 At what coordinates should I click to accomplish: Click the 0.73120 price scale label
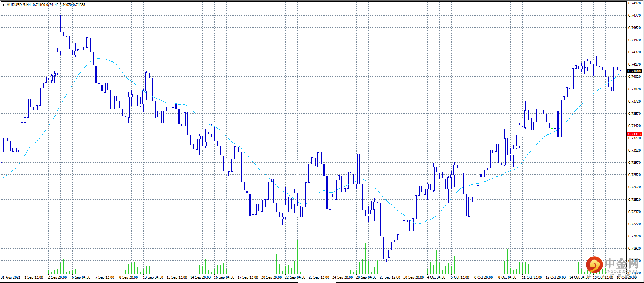pyautogui.click(x=634, y=150)
